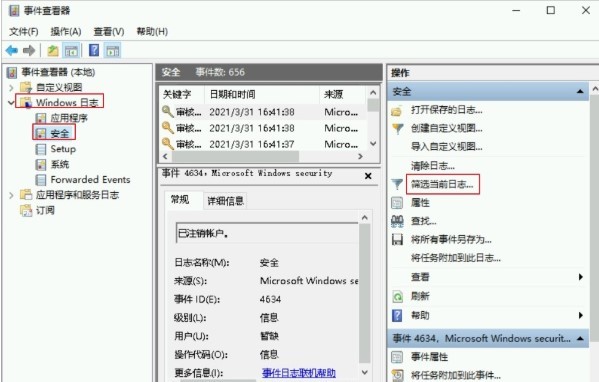The width and height of the screenshot is (599, 382).
Task: Collapse the 事件 4634 actions section
Action: (x=580, y=338)
